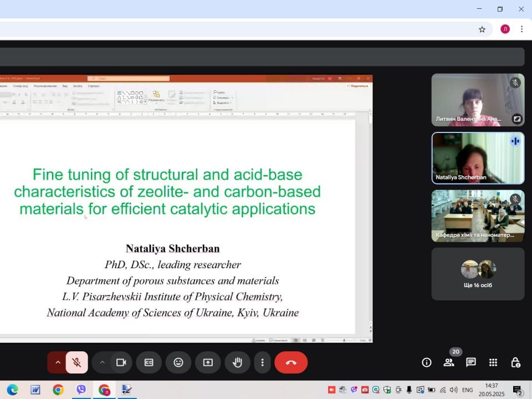Switch the ENG input language

467,390
